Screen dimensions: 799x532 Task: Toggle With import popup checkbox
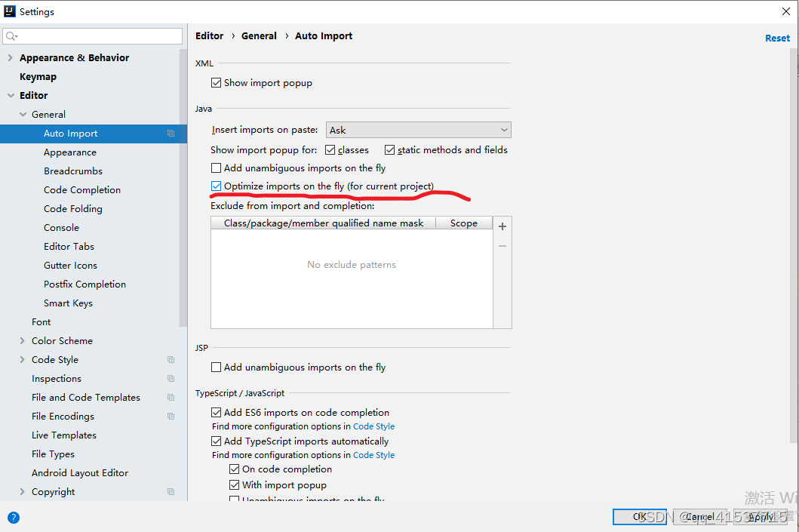[235, 485]
